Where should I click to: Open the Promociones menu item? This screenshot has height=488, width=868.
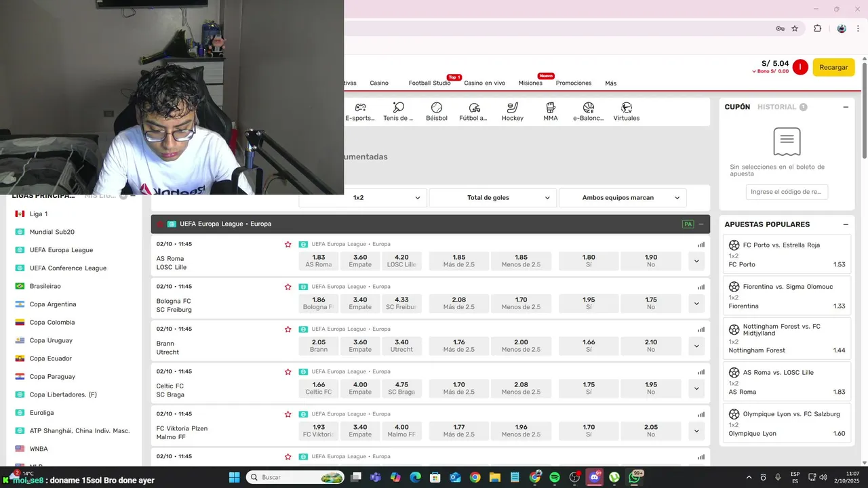click(574, 83)
